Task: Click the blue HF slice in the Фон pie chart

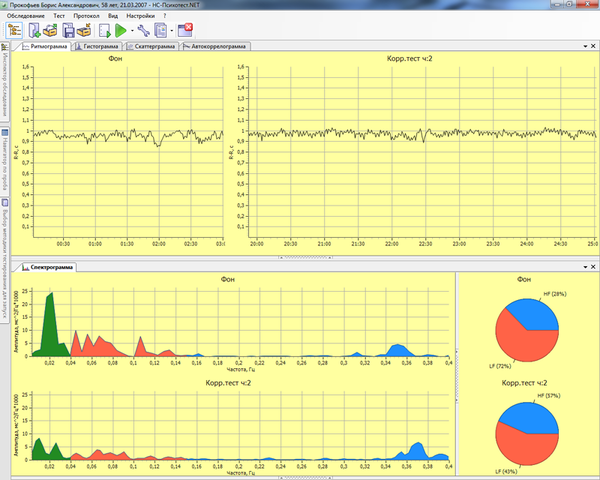Action: tap(536, 316)
